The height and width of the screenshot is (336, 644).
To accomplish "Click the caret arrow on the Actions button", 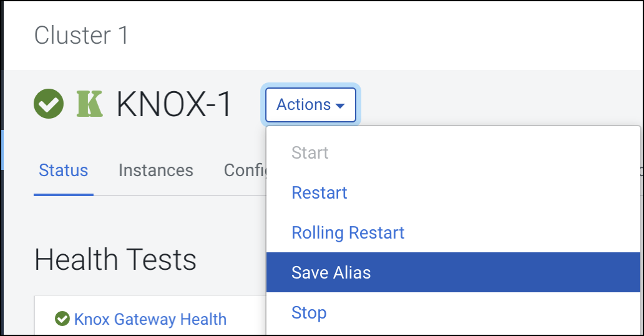I will pyautogui.click(x=340, y=106).
